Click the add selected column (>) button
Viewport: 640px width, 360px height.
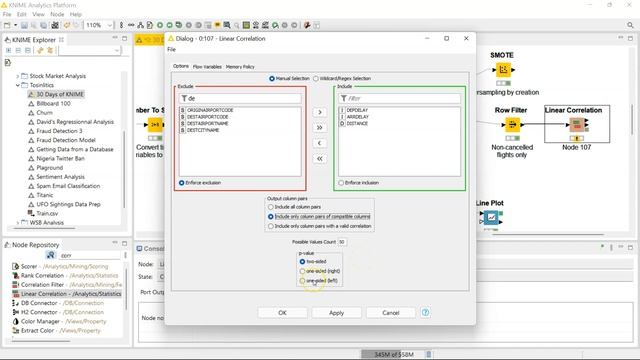(x=320, y=112)
